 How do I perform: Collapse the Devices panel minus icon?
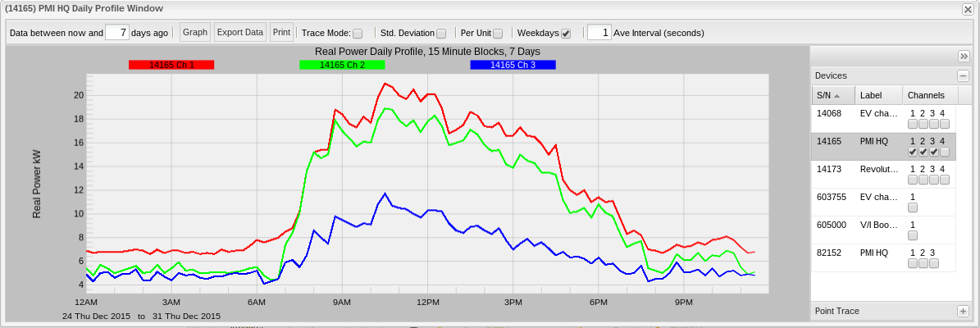tap(963, 75)
